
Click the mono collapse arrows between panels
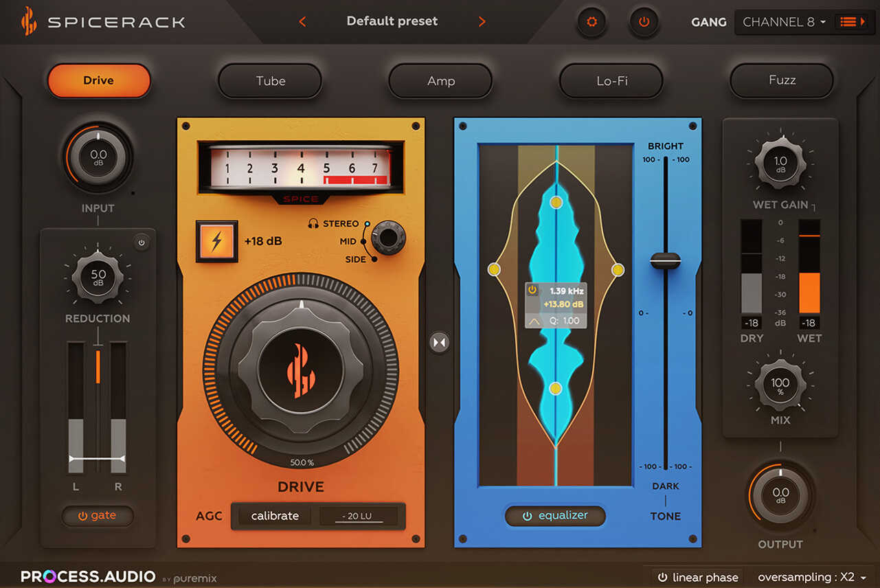point(440,341)
